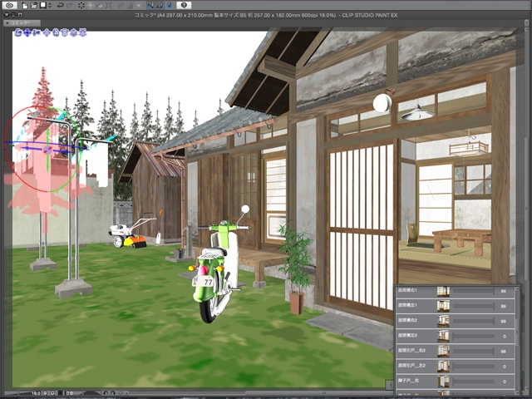The height and width of the screenshot is (399, 532).
Task: Click the Clear icon with dotted circle
Action: [x=81, y=6]
